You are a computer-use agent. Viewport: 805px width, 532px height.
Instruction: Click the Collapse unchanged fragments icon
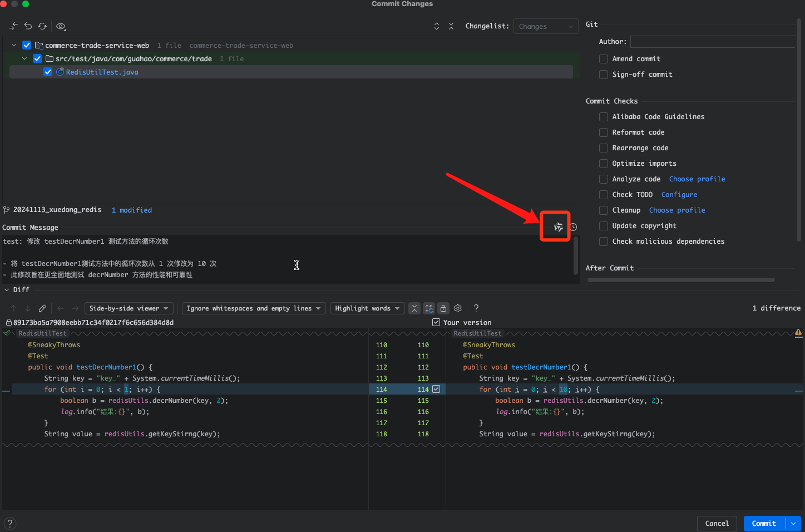click(x=414, y=308)
